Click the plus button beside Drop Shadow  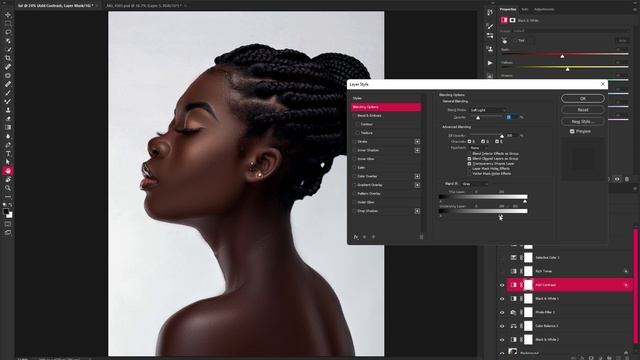click(x=417, y=211)
